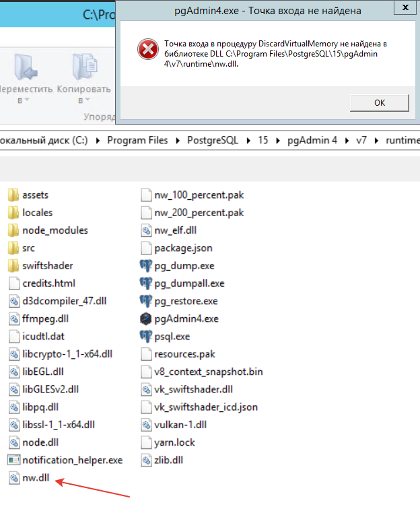Click v7 breadcrumb in address path
This screenshot has height=515, width=420.
point(361,140)
